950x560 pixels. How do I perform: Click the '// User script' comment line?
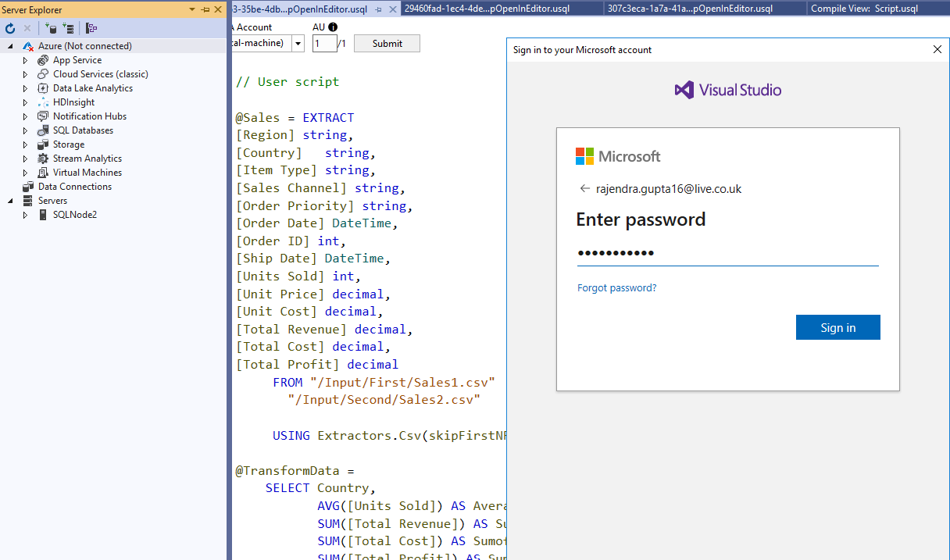287,82
